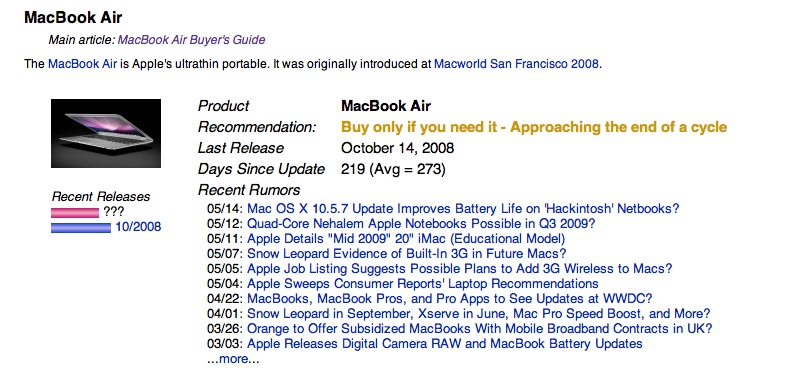
Task: Click the yellow buy recommendation text
Action: (534, 127)
